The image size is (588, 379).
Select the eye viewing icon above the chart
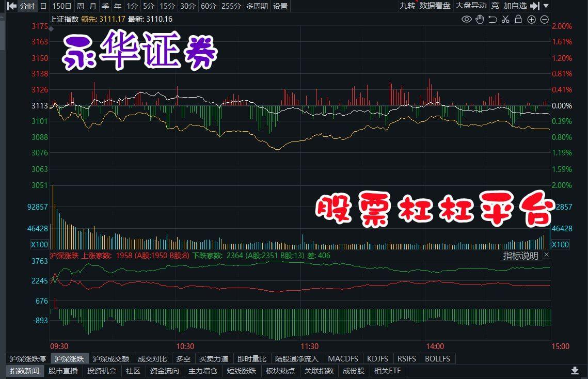(x=466, y=19)
